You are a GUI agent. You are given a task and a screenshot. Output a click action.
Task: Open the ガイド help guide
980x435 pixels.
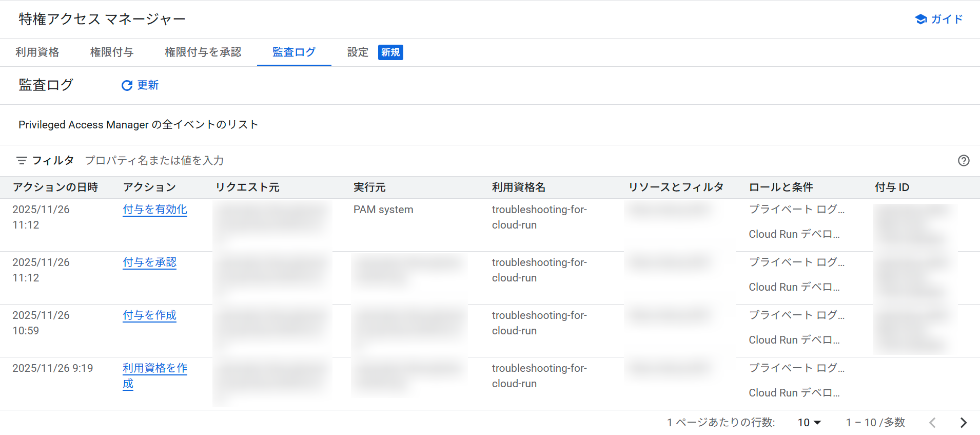938,19
